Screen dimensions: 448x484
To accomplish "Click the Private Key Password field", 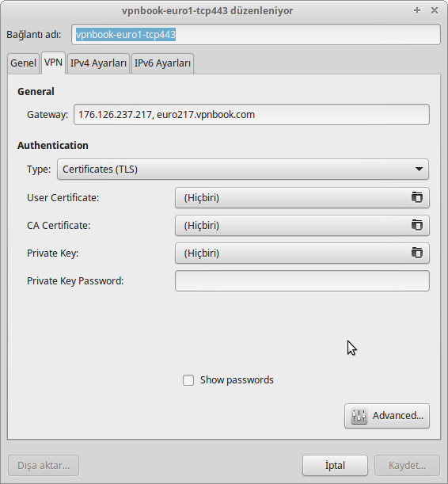I will [302, 281].
